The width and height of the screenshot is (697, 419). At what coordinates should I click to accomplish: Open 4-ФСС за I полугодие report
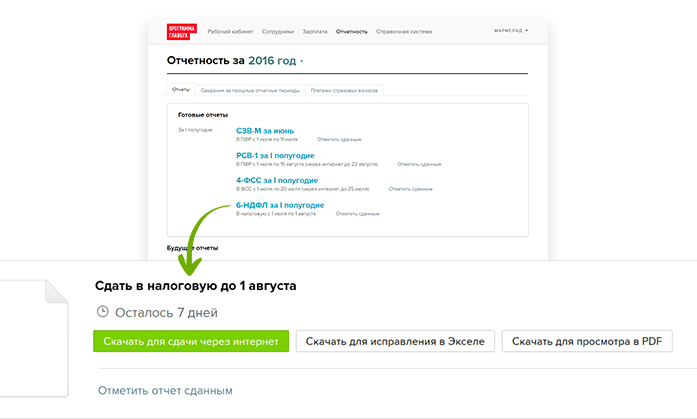(276, 181)
